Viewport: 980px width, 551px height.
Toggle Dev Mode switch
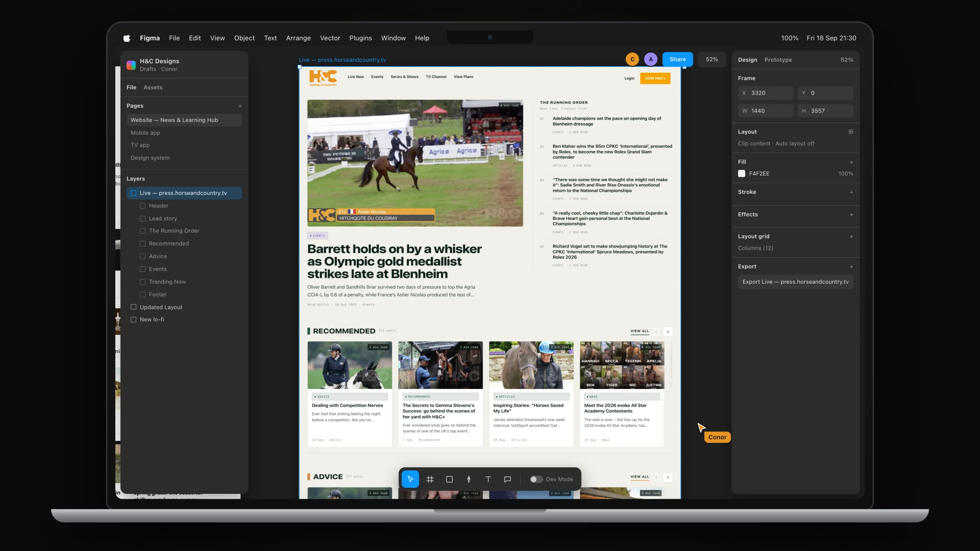[536, 479]
